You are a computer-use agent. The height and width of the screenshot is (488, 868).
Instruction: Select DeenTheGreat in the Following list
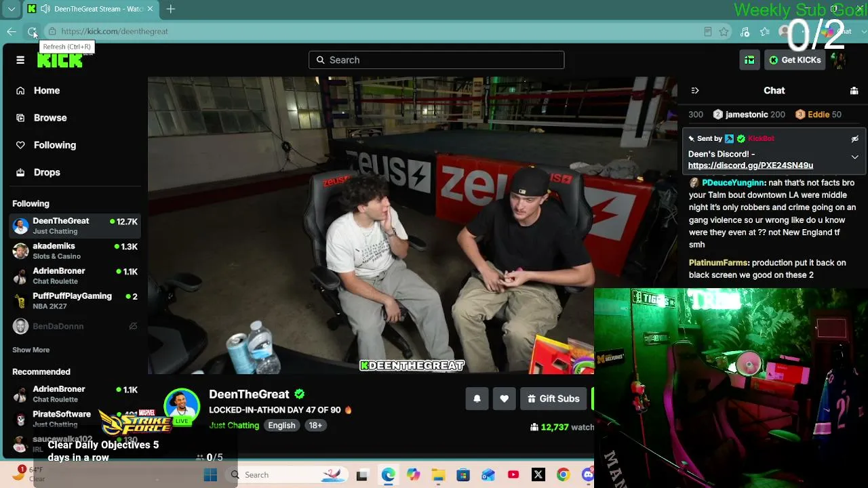click(x=75, y=226)
